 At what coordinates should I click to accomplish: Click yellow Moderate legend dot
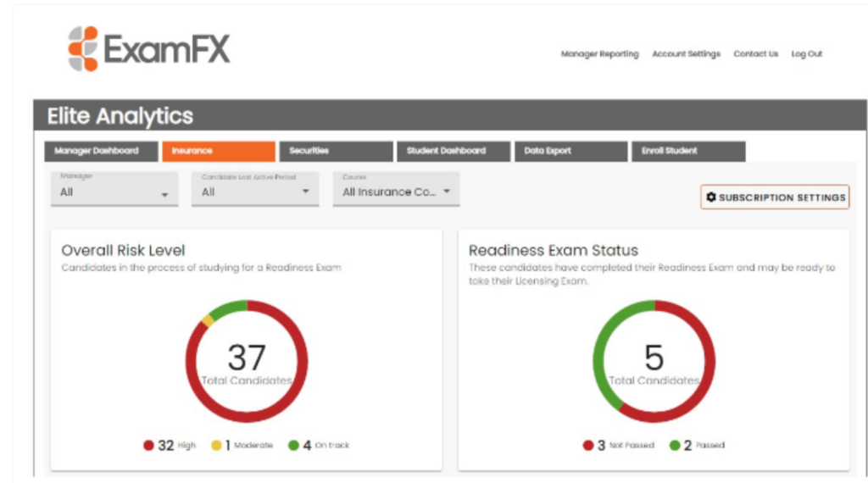click(216, 446)
